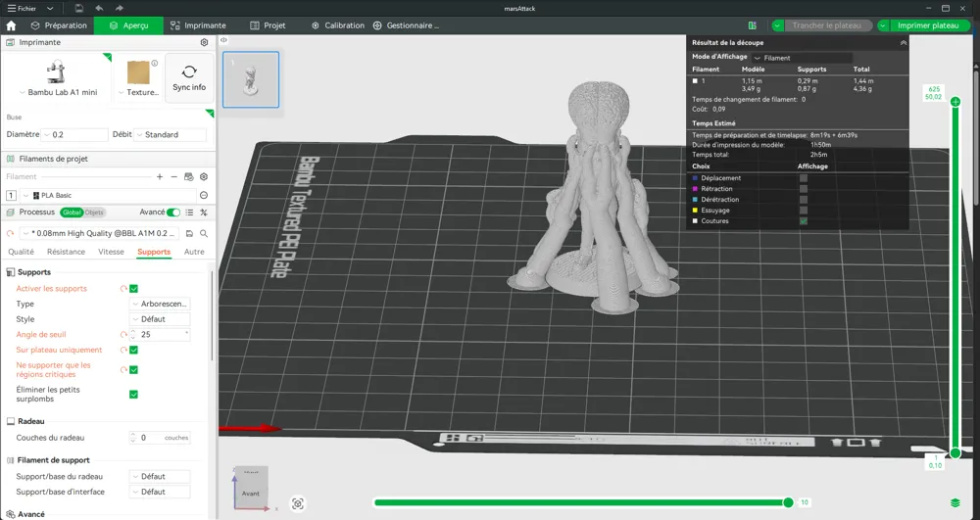980x520 pixels.
Task: Open the Mode d'Affichage Filament dropdown
Action: (x=802, y=58)
